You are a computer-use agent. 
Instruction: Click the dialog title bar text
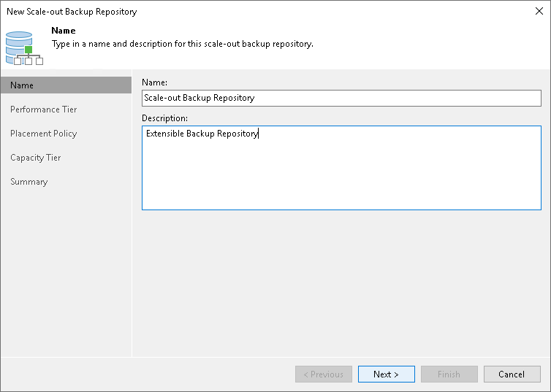point(72,12)
